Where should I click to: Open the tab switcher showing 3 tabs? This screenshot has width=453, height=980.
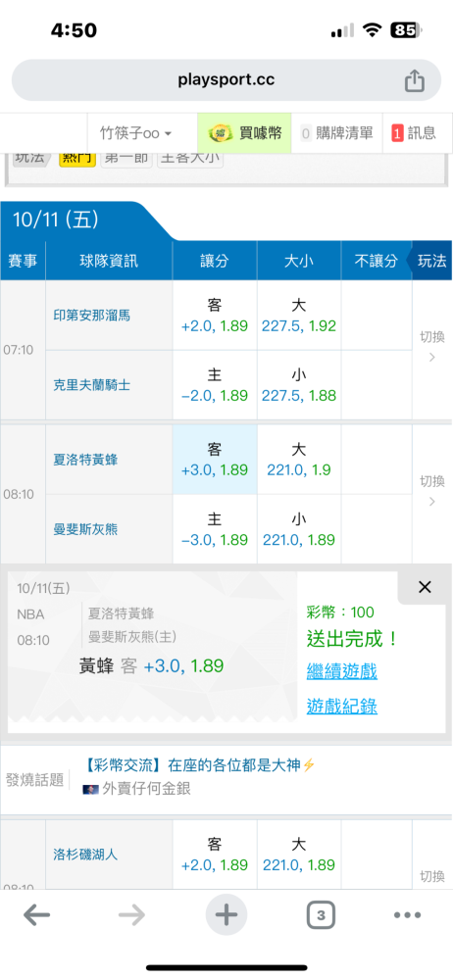[x=321, y=915]
